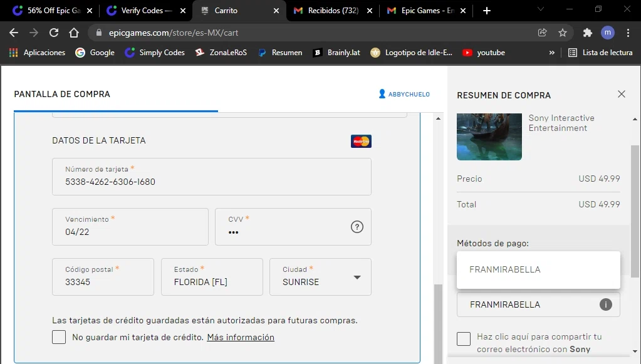Close the Recibidos (732) tab
This screenshot has height=364, width=641.
(370, 11)
